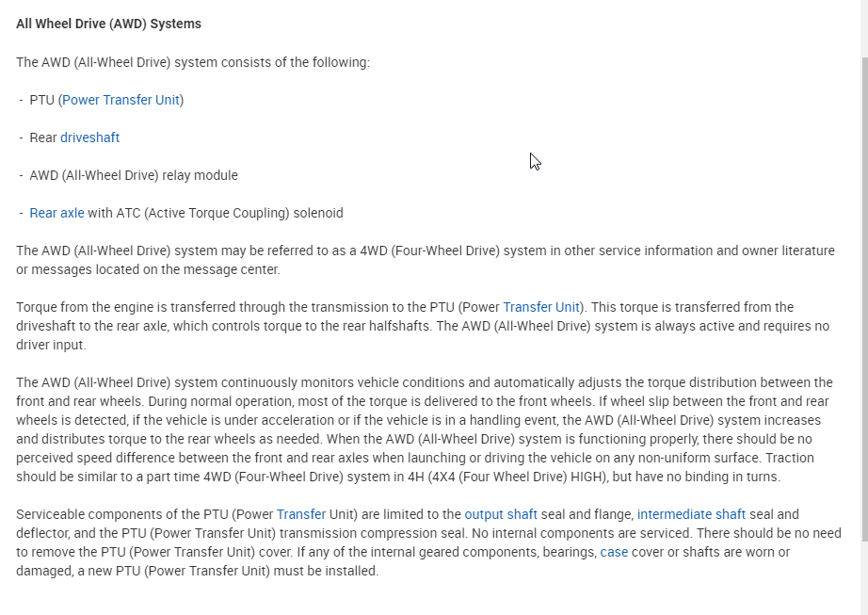Click the AWD relay module bullet text

click(134, 175)
